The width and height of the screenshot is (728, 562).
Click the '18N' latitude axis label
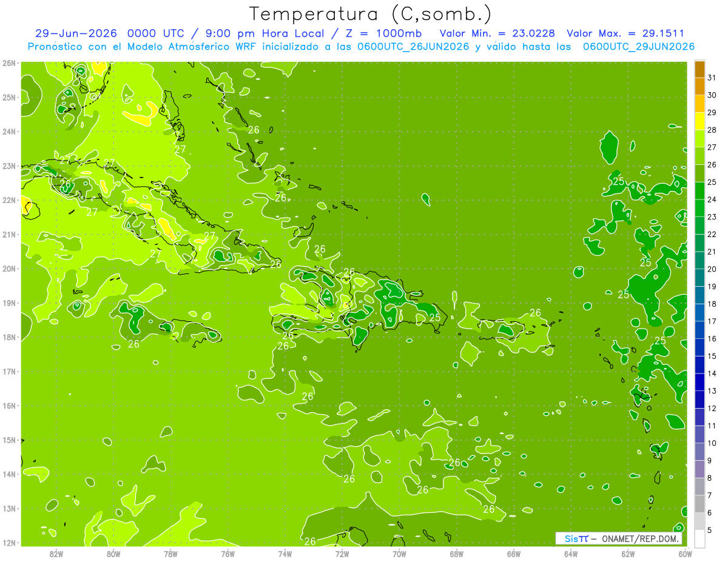point(8,337)
